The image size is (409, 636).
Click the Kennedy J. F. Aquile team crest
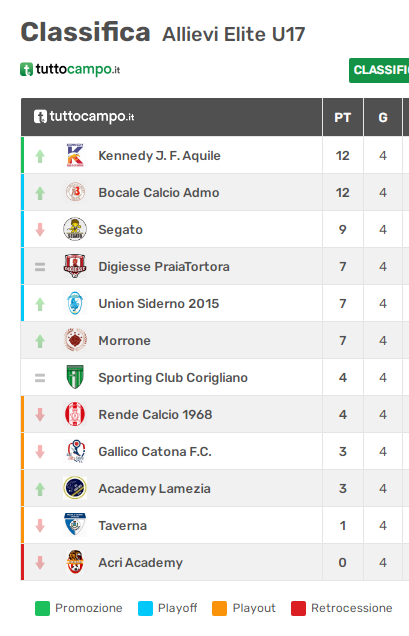(75, 155)
